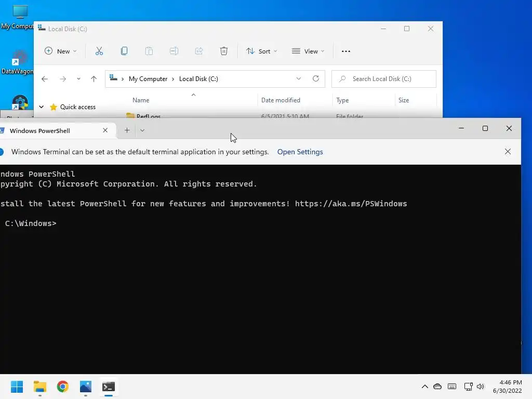532x399 pixels.
Task: Select Quick access in the navigation pane
Action: (78, 107)
